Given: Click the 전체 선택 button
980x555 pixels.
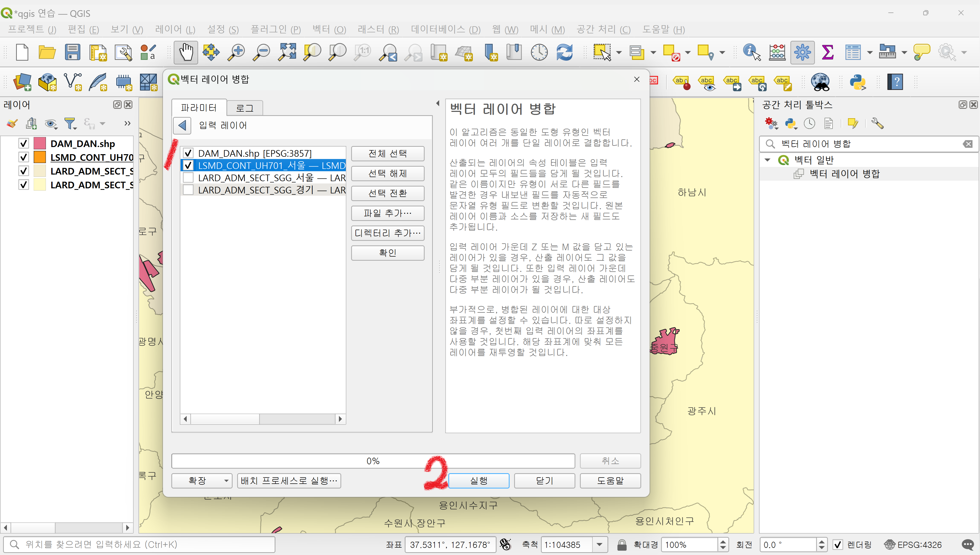Looking at the screenshot, I should (387, 154).
